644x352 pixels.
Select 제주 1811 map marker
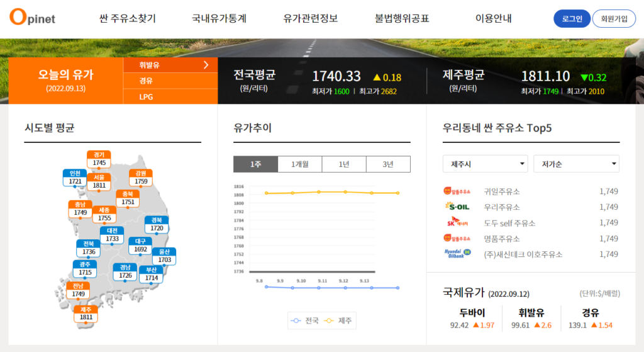pyautogui.click(x=86, y=314)
